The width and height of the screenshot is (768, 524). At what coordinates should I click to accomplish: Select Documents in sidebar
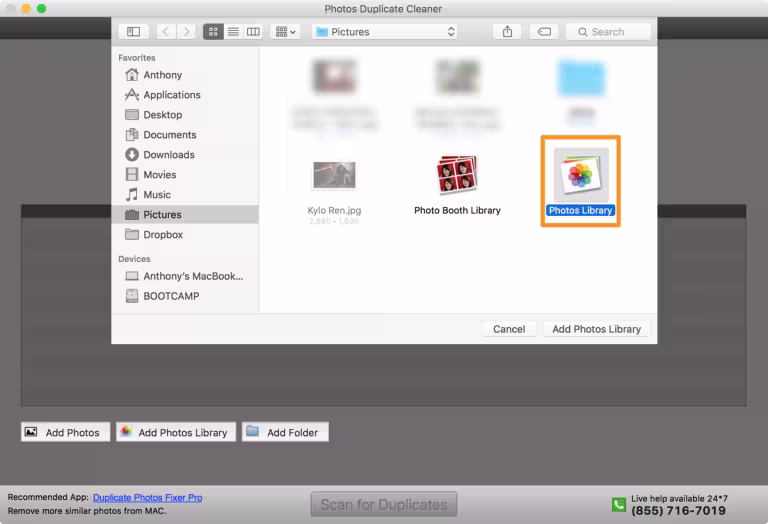click(185, 135)
